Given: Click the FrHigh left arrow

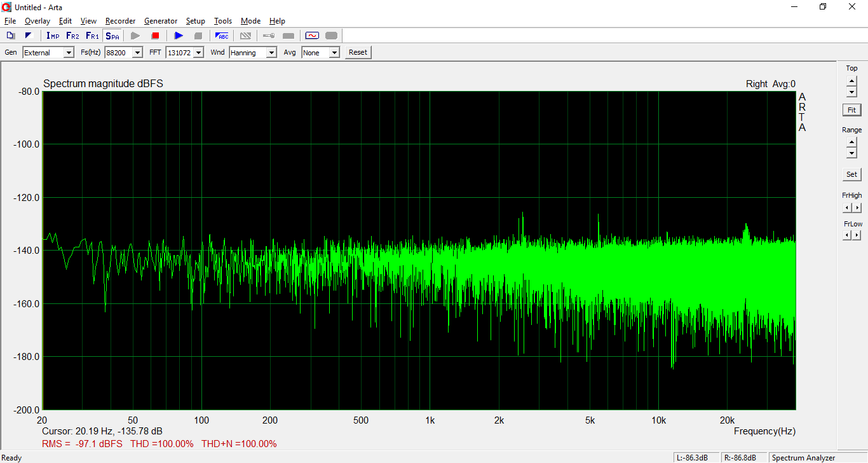Looking at the screenshot, I should click(847, 207).
